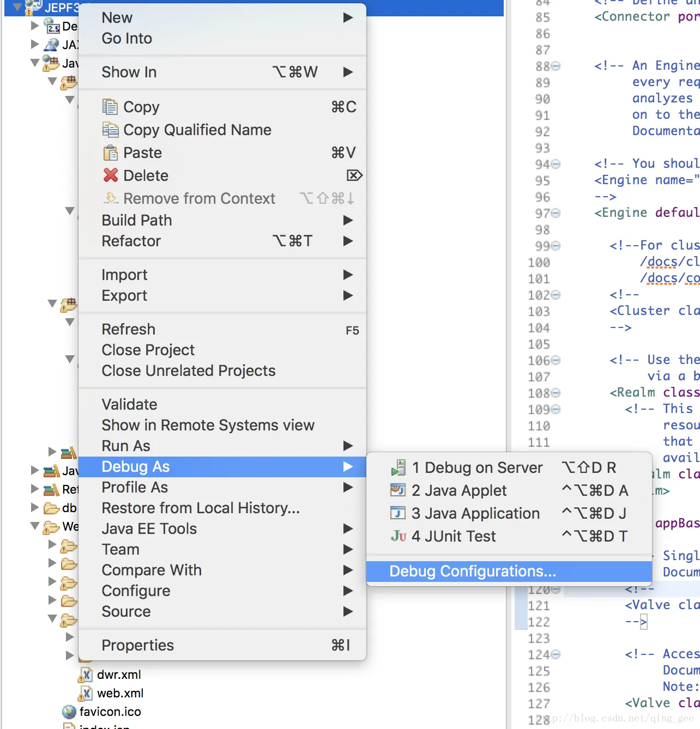Select Copy Qualified Name
The width and height of the screenshot is (700, 729).
pos(222,130)
